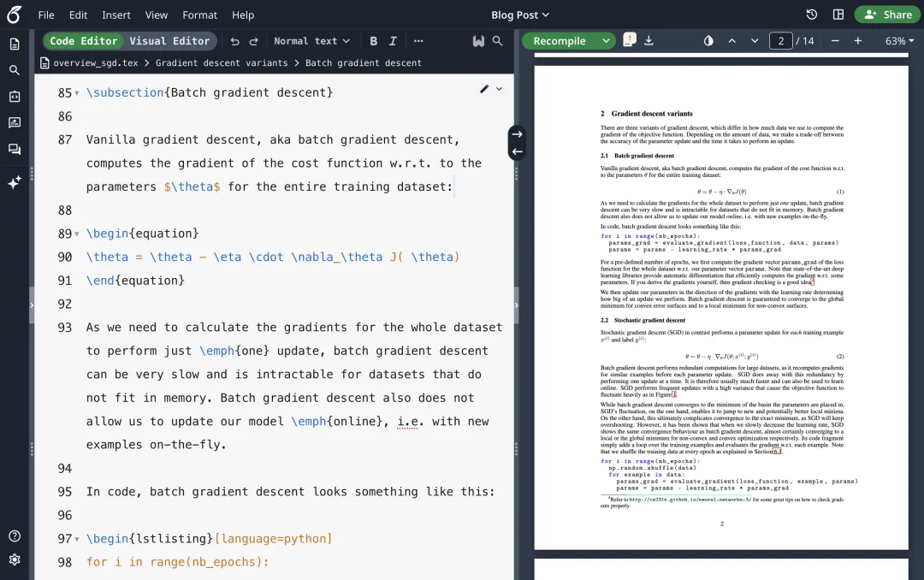The width and height of the screenshot is (924, 580).
Task: Switch to Visual Editor mode
Action: point(169,41)
